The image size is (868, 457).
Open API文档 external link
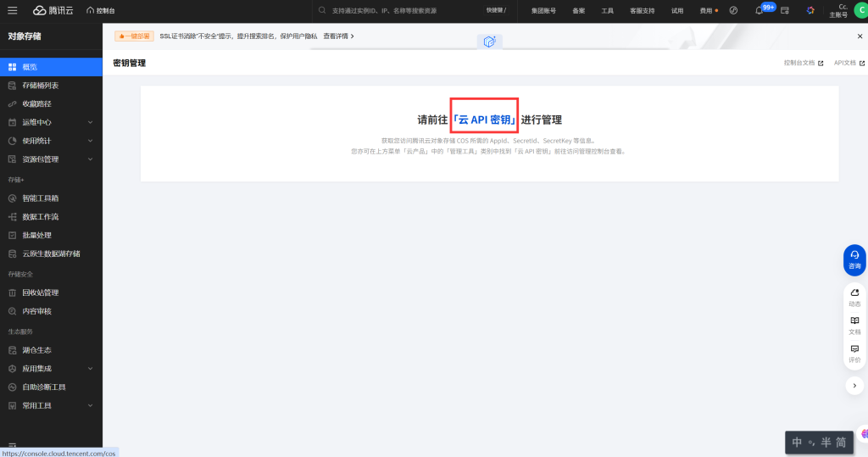point(849,63)
